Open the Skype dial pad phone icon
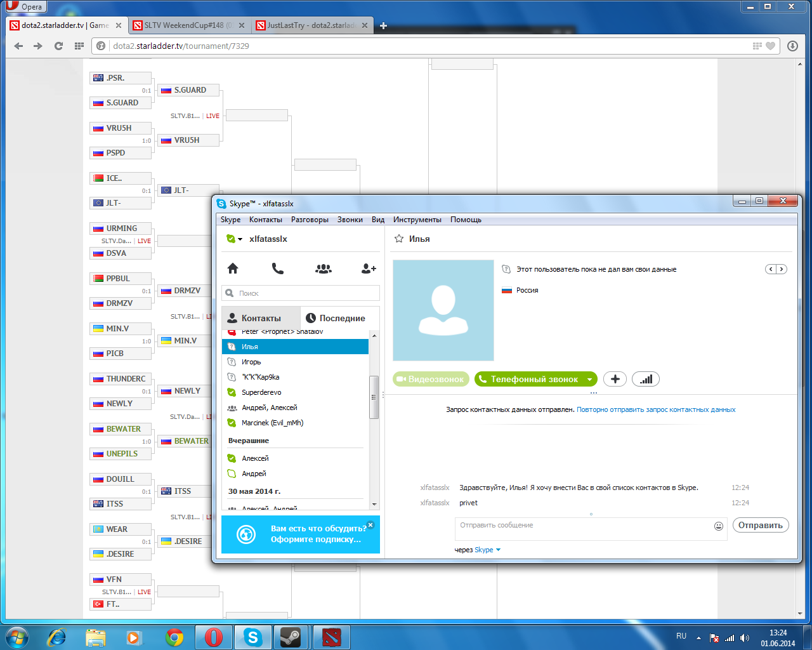 [x=278, y=269]
